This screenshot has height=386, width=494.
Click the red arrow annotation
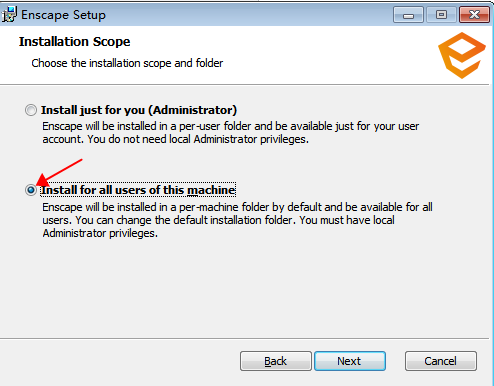point(59,172)
